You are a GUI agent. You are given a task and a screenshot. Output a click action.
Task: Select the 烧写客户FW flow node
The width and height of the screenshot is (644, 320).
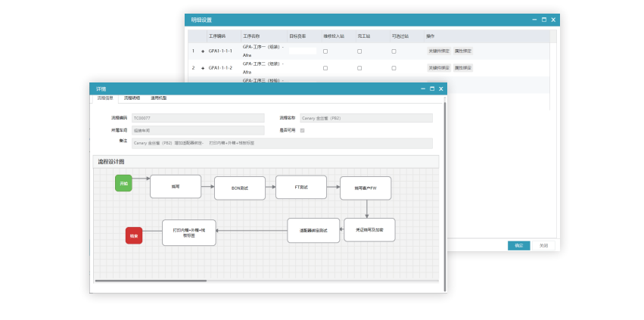click(x=366, y=188)
